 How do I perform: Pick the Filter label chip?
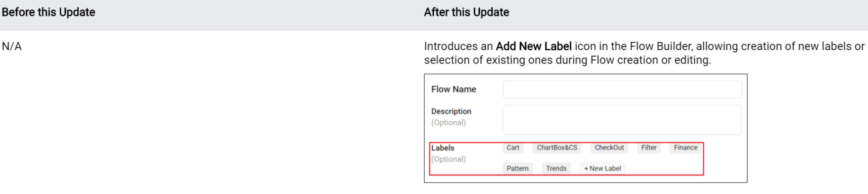[649, 148]
